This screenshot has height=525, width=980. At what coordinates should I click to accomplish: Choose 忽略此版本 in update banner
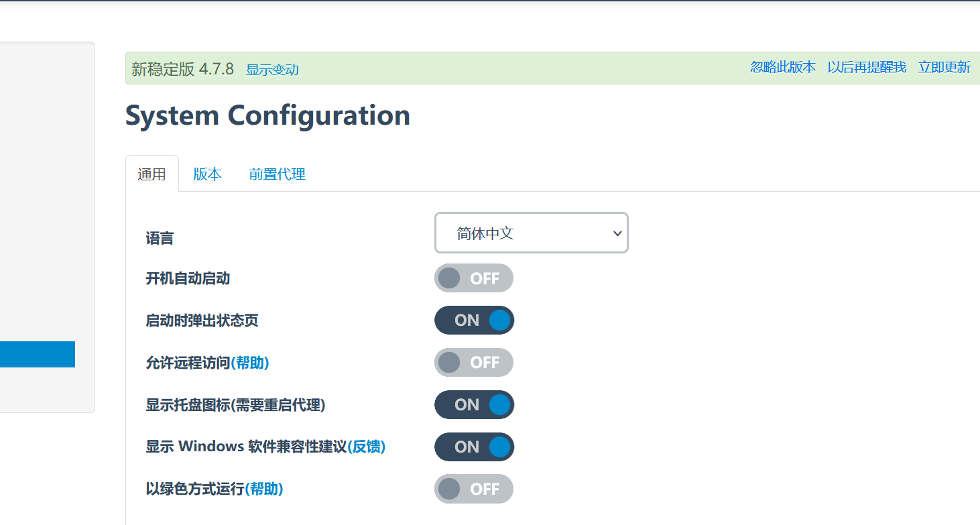783,67
